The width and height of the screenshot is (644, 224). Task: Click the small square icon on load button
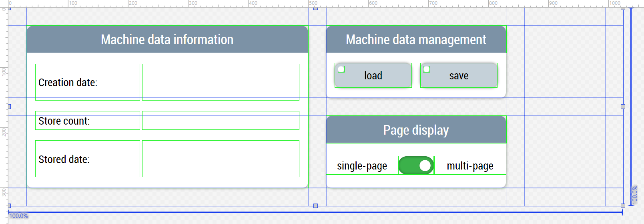pyautogui.click(x=341, y=69)
